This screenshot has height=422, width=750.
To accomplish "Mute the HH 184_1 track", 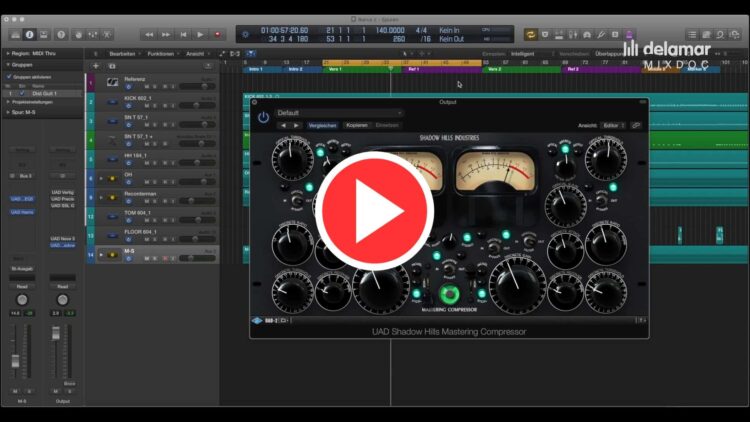I will tap(147, 163).
